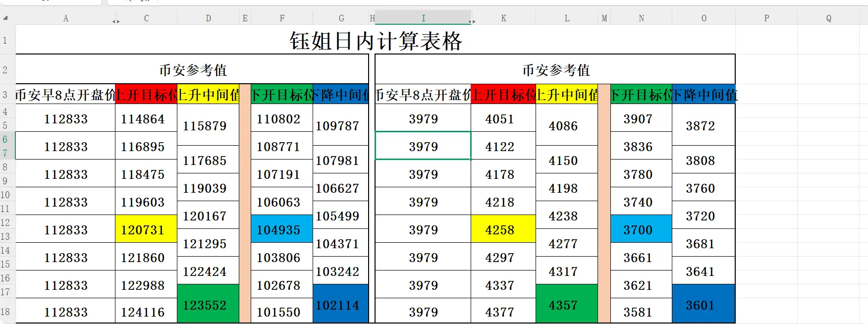Viewport: 868px width, 324px height.
Task: Select cell with value 4122
Action: coord(503,146)
